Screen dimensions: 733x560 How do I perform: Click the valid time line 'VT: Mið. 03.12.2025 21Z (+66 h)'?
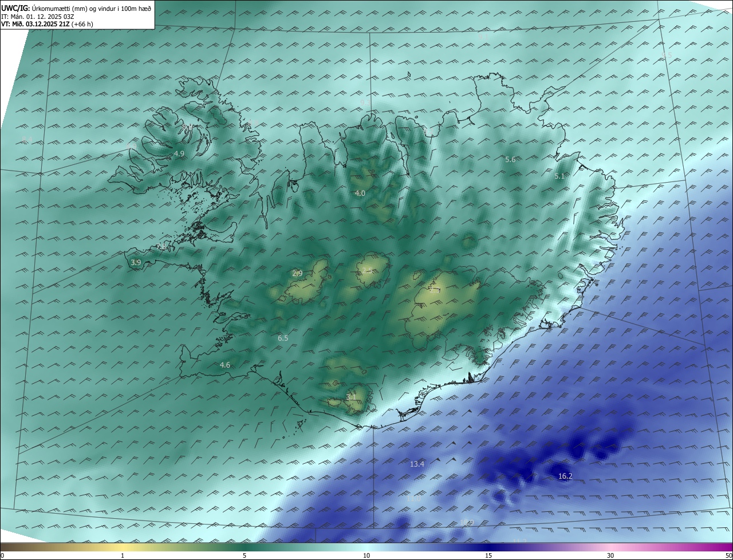(x=47, y=24)
